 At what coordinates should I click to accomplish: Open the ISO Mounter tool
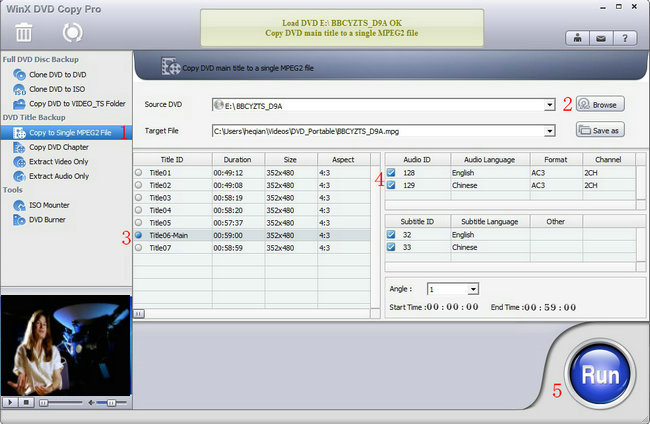(x=49, y=205)
